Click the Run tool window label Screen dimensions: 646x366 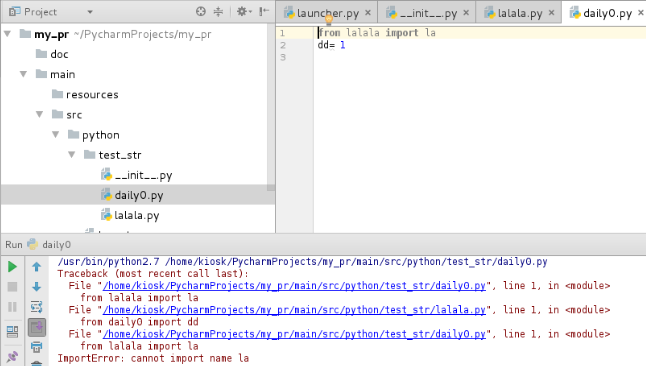pyautogui.click(x=14, y=244)
